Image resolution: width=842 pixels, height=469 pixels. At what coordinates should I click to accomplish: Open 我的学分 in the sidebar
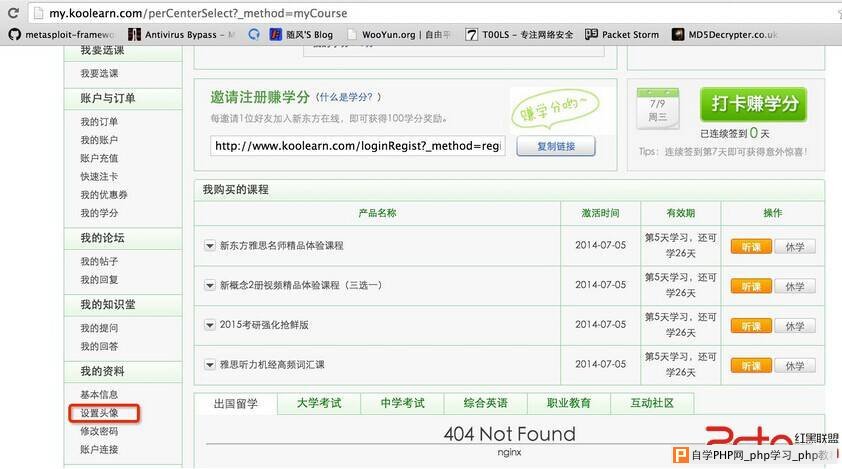click(x=99, y=213)
